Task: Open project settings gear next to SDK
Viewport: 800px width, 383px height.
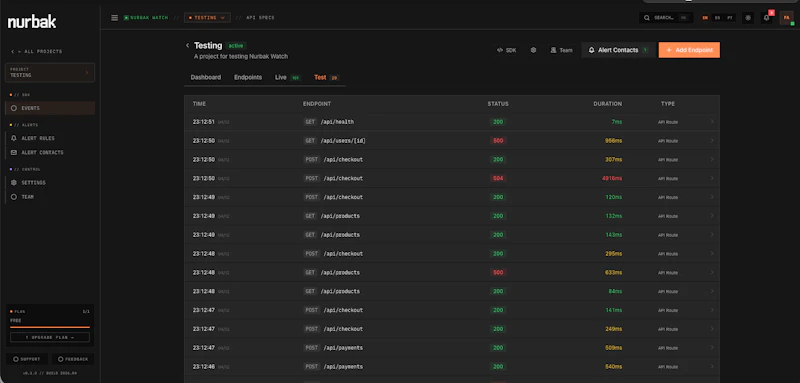Action: pyautogui.click(x=533, y=50)
